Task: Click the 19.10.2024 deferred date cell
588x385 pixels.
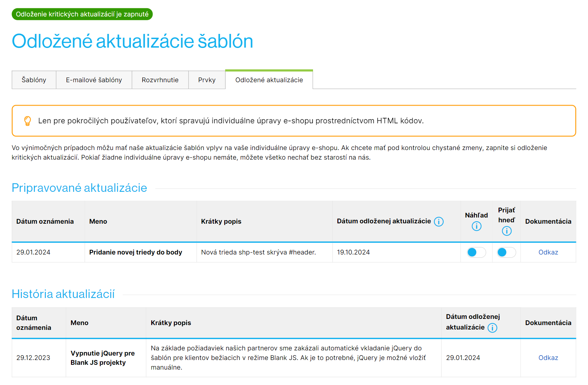Action: (353, 252)
